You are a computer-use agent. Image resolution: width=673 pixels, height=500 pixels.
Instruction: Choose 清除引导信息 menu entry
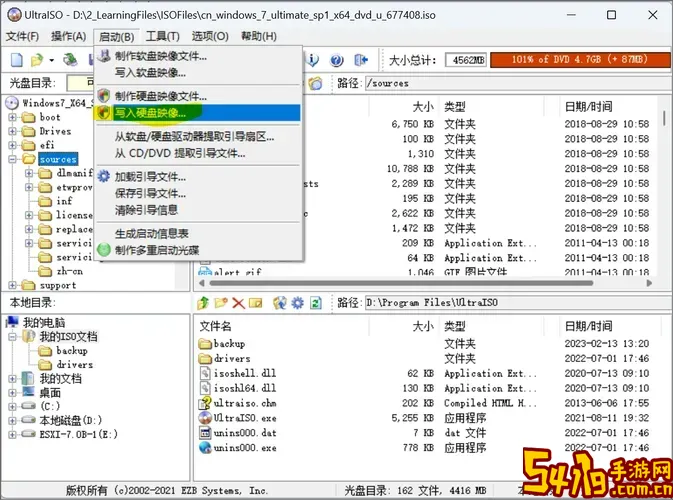(198, 210)
